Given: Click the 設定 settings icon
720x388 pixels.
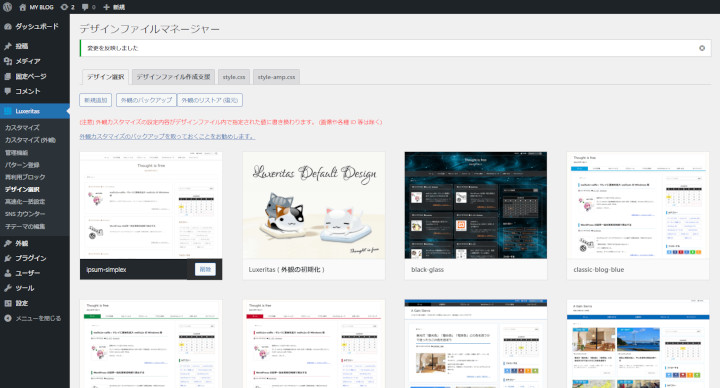Looking at the screenshot, I should 8,303.
